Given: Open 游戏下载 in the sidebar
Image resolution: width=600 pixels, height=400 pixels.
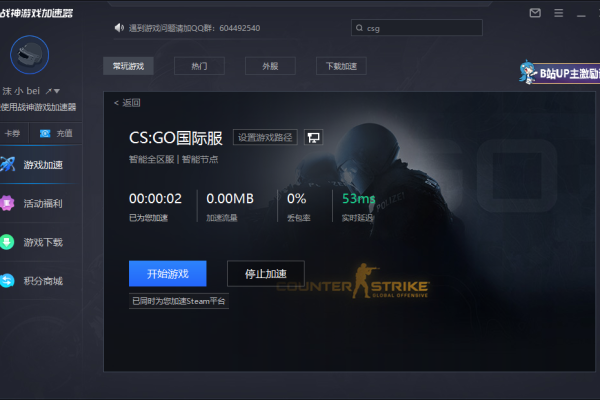Looking at the screenshot, I should point(41,242).
